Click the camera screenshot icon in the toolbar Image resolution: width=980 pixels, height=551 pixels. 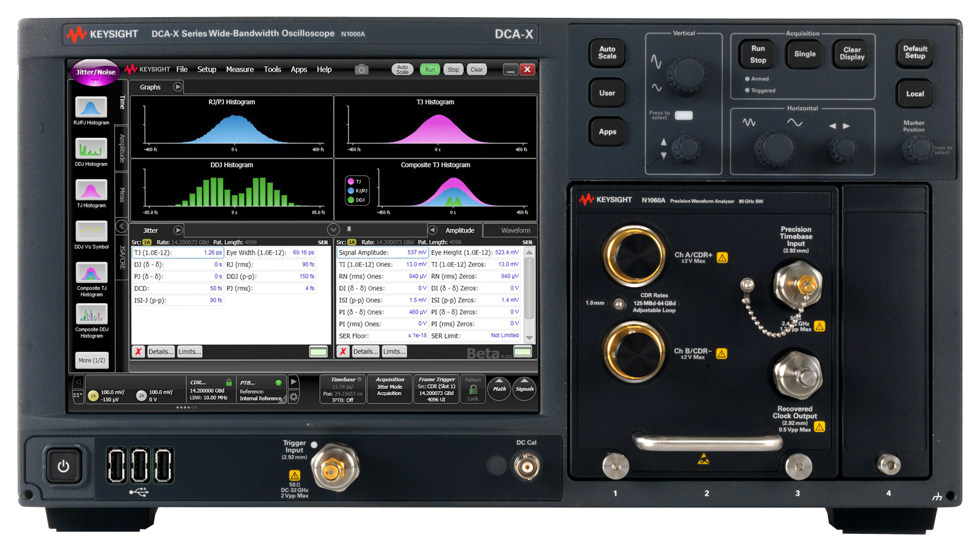tap(361, 69)
